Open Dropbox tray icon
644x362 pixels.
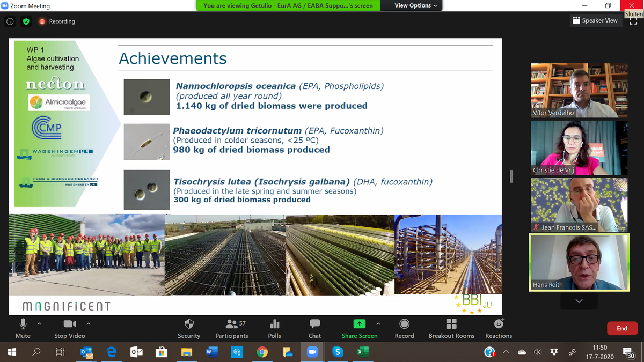coord(554,352)
